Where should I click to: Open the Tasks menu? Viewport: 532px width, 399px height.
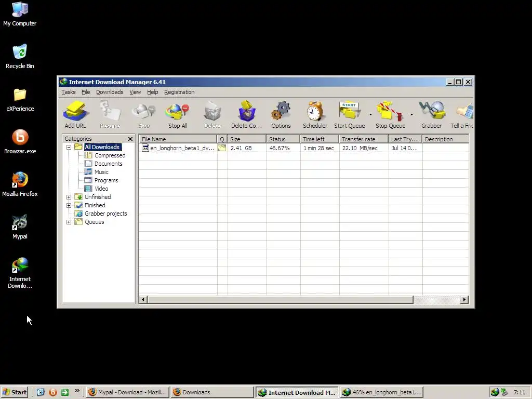pos(69,92)
